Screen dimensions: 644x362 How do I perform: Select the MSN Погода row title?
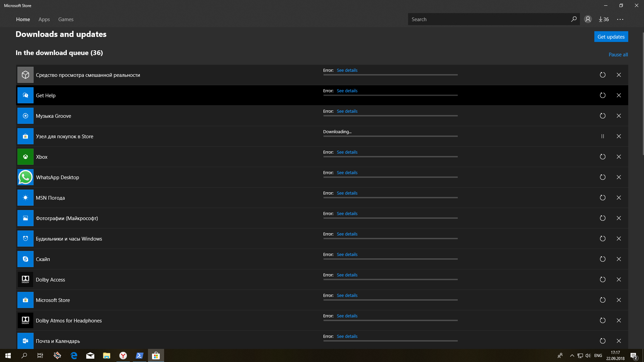(x=50, y=198)
